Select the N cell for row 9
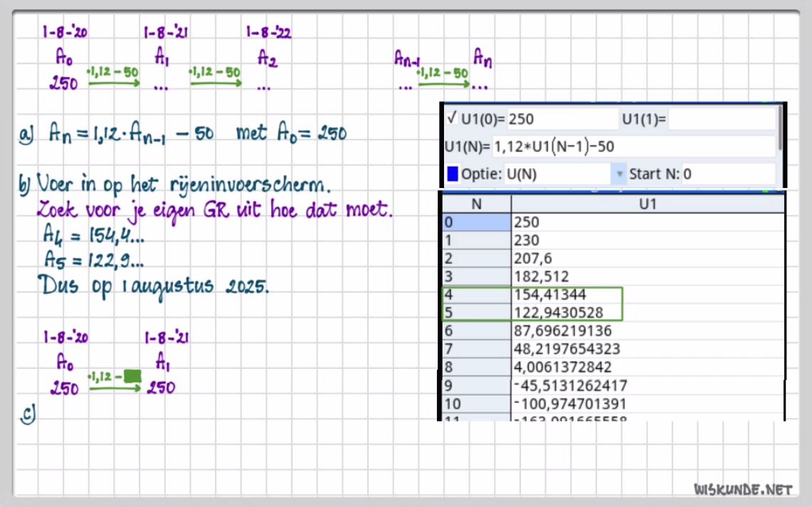Screen dimensions: 812x507 tap(476, 386)
